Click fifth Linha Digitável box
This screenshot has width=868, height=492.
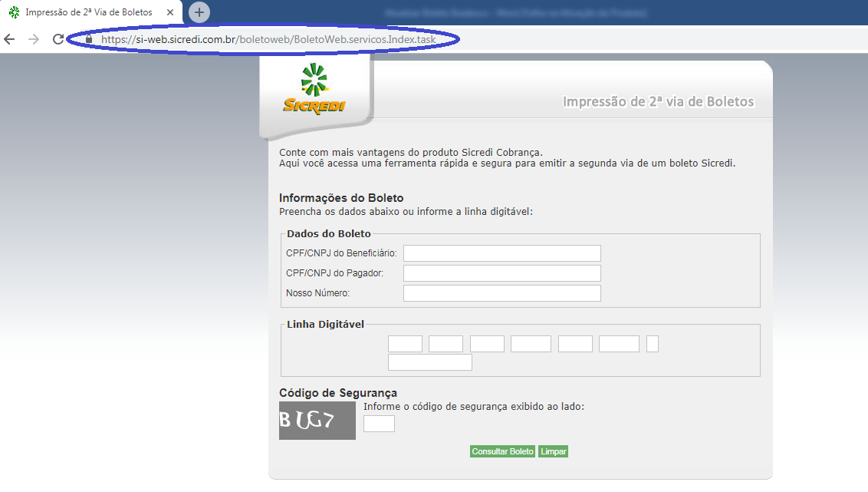pyautogui.click(x=575, y=344)
